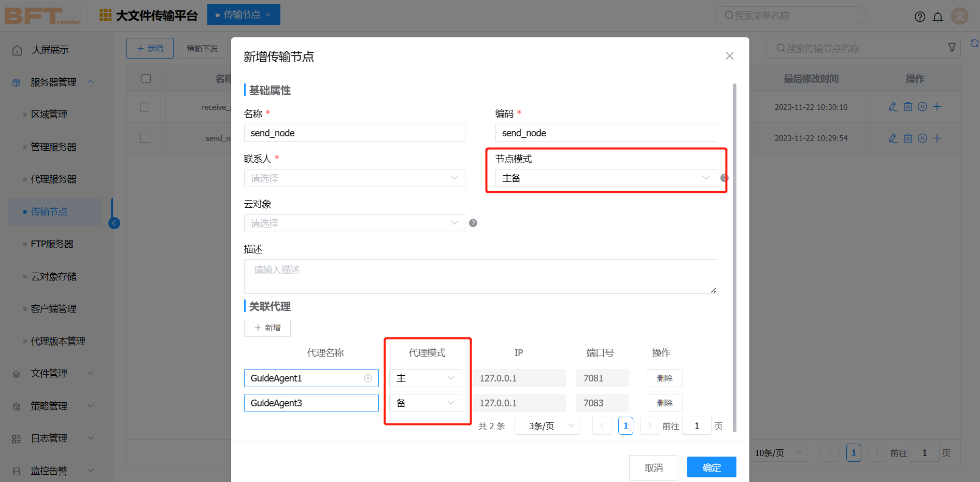Open the notification bell icon
The width and height of the screenshot is (980, 482).
click(x=938, y=17)
